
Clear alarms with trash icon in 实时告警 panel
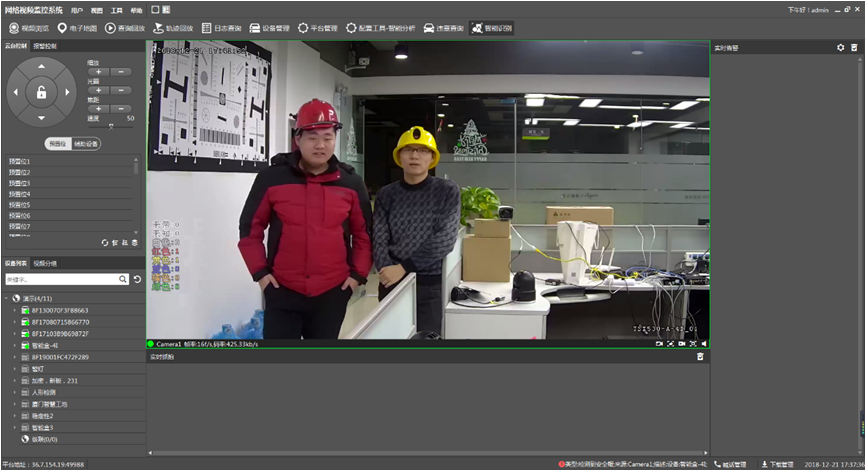pyautogui.click(x=854, y=48)
